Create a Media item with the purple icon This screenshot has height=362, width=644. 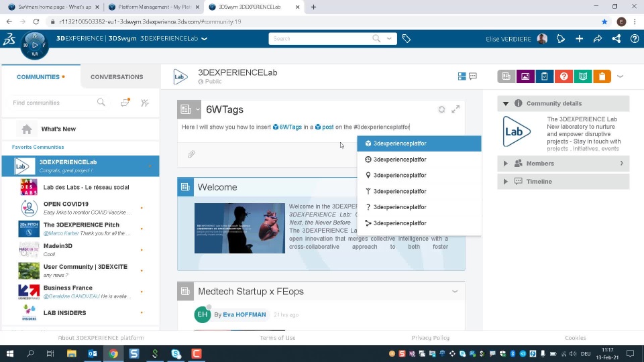click(525, 76)
